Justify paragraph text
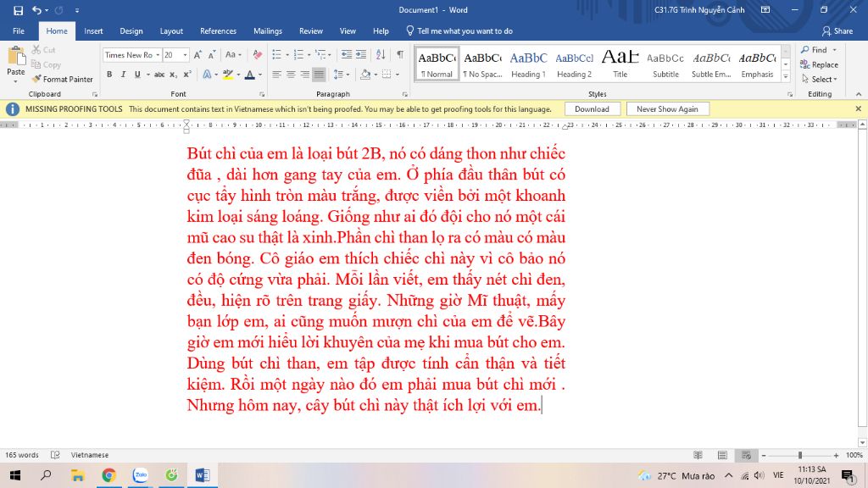 tap(319, 75)
